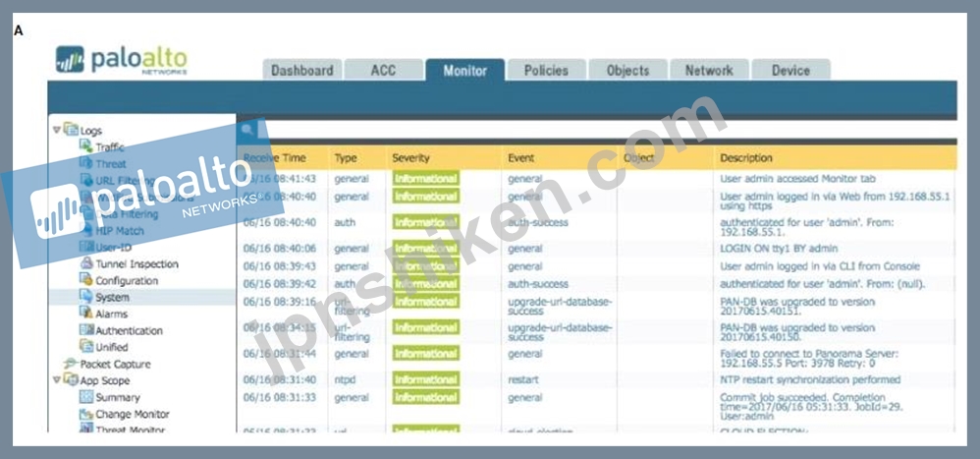Click the 06/16 08:40:06 receive time
980x459 pixels.
(x=280, y=249)
